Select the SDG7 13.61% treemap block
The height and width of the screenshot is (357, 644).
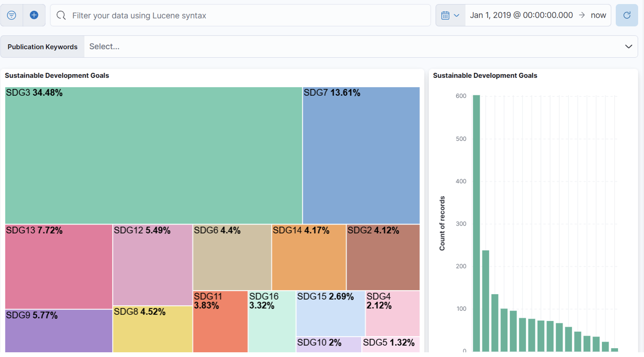361,155
